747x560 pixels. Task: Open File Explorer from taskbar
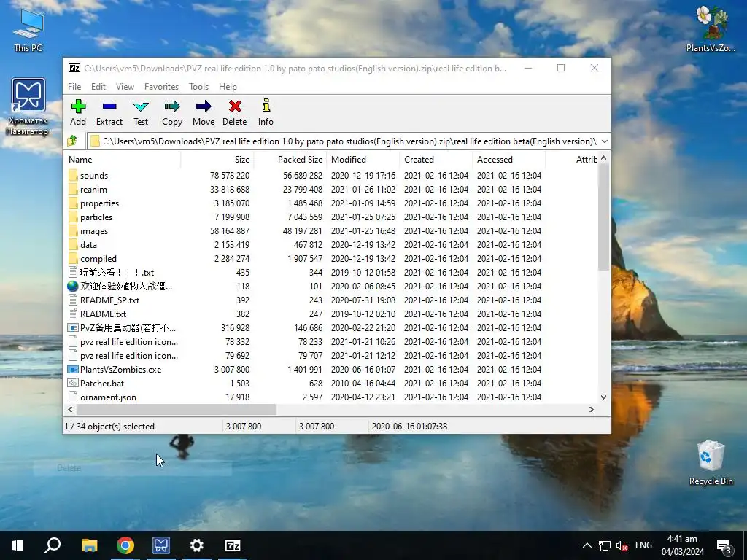(89, 545)
